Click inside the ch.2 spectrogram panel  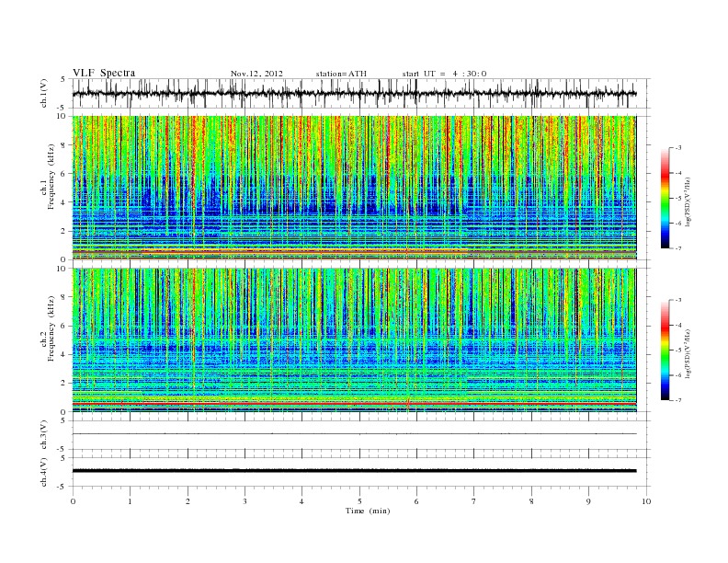tap(354, 339)
